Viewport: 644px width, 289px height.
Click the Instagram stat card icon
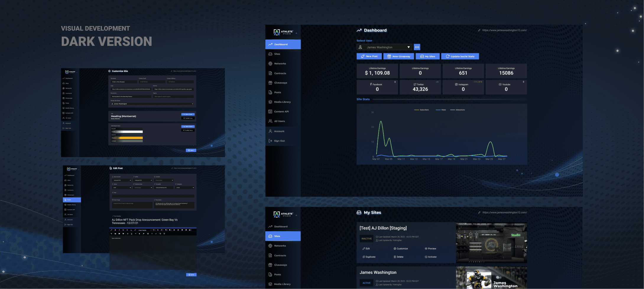456,84
